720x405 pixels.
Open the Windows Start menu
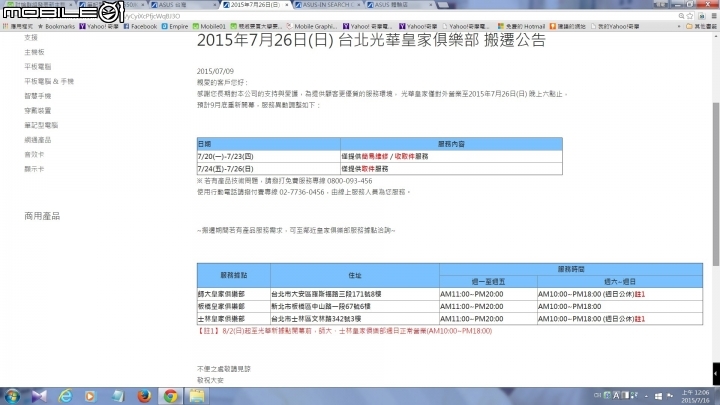tap(12, 396)
